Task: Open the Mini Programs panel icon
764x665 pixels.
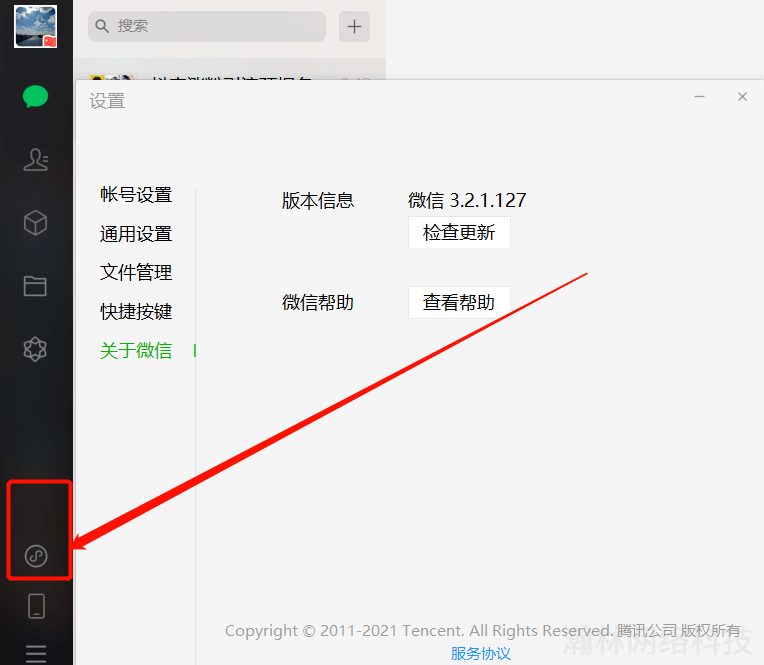Action: pyautogui.click(x=36, y=556)
